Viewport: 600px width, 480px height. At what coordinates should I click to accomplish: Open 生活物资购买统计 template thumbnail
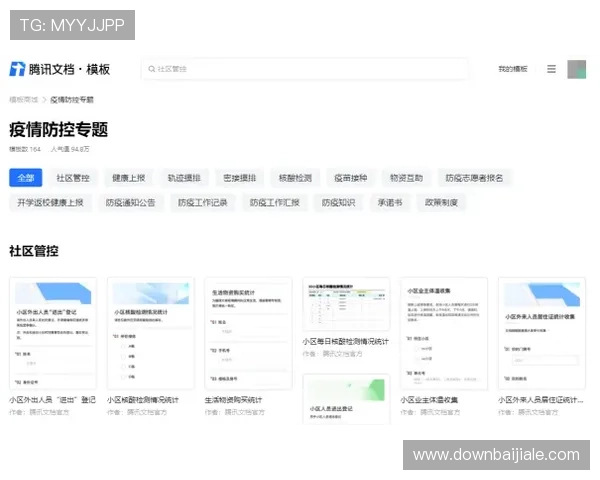248,333
